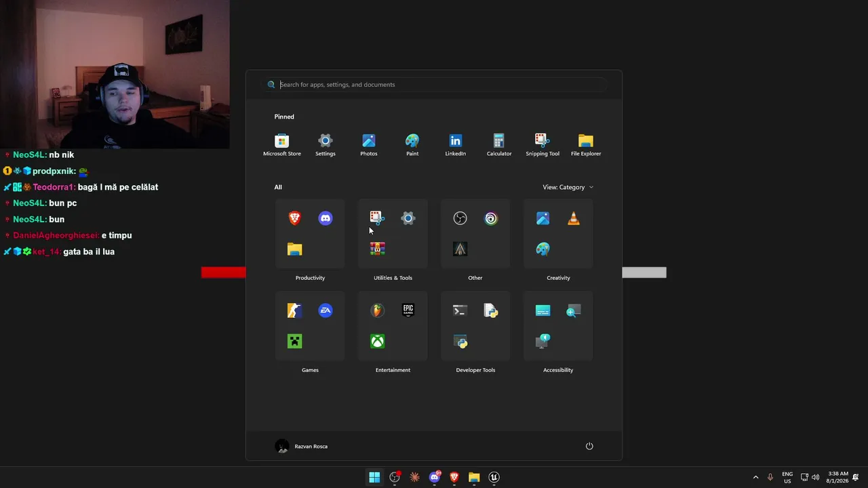Launch Minecraft in the Games group

tap(295, 341)
